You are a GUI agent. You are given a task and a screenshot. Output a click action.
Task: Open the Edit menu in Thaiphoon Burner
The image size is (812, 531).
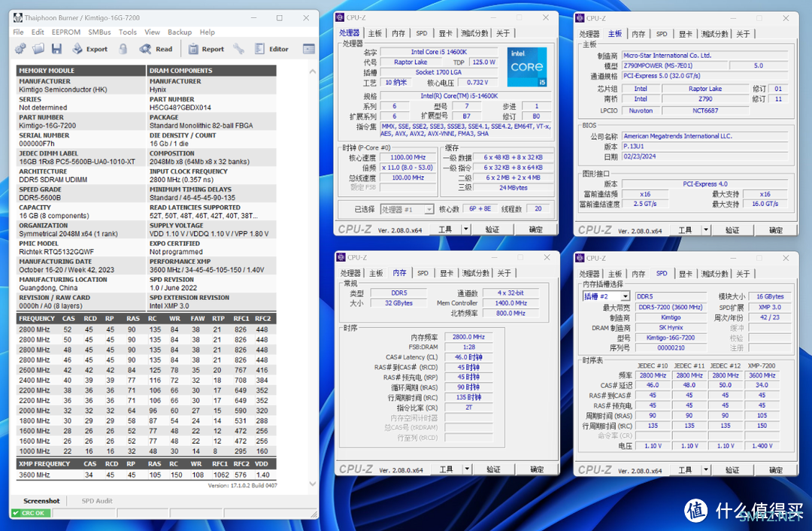[x=38, y=32]
